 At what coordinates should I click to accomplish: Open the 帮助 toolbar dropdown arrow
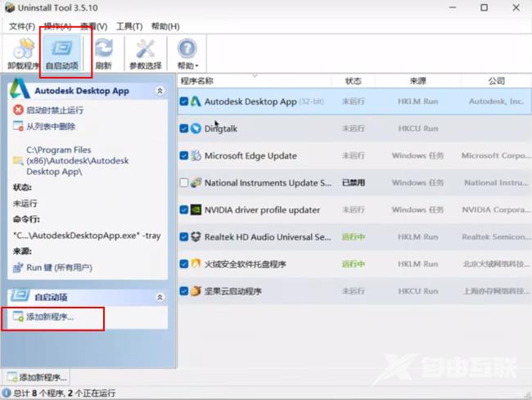[x=197, y=66]
